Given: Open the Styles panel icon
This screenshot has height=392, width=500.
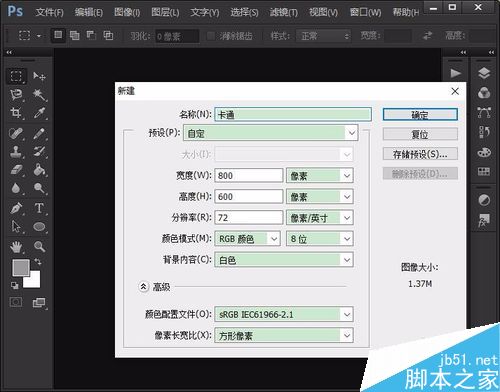Looking at the screenshot, I should (x=484, y=220).
